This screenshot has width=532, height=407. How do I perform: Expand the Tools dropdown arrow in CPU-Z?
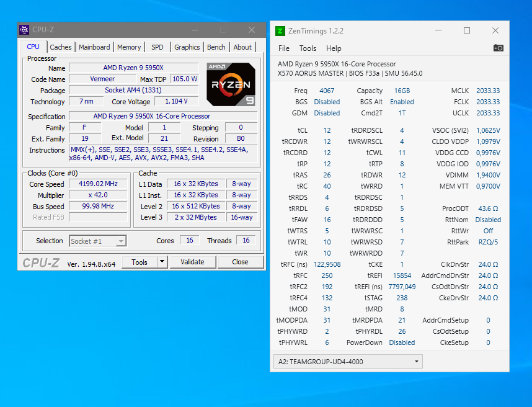coord(162,262)
